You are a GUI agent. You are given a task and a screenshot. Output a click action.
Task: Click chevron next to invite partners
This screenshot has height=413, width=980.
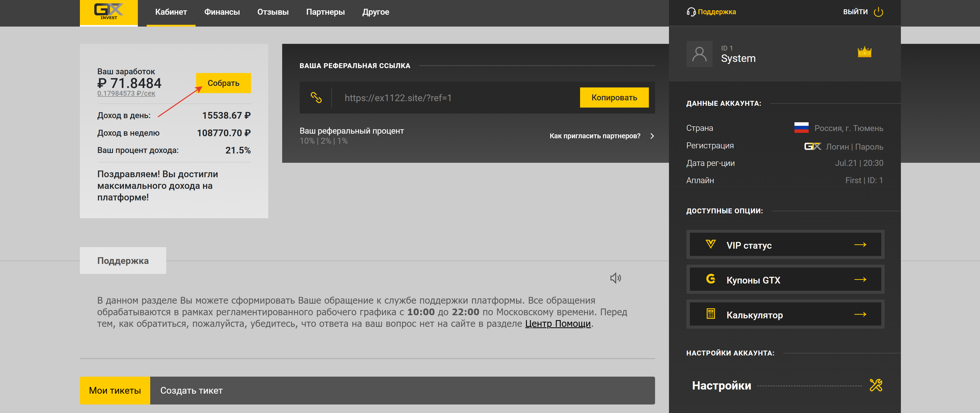point(652,136)
